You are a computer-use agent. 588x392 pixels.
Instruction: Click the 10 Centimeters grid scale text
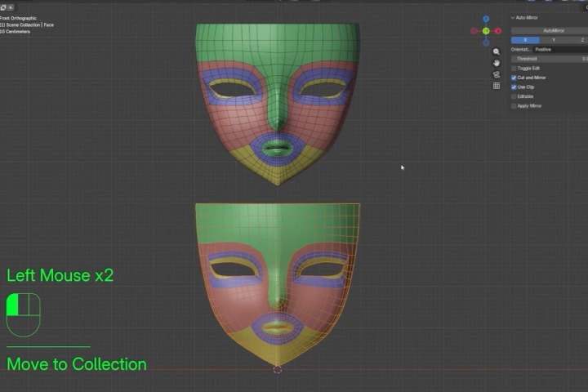(15, 32)
